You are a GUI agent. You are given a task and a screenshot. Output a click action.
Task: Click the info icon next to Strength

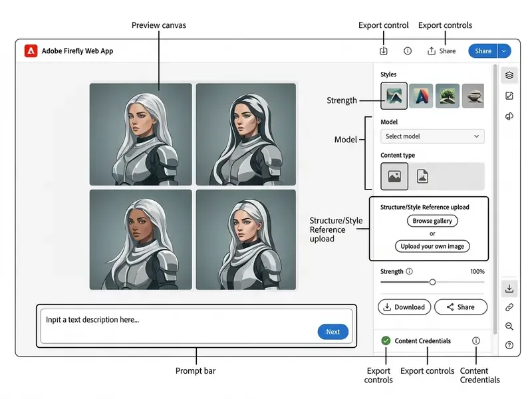point(410,271)
